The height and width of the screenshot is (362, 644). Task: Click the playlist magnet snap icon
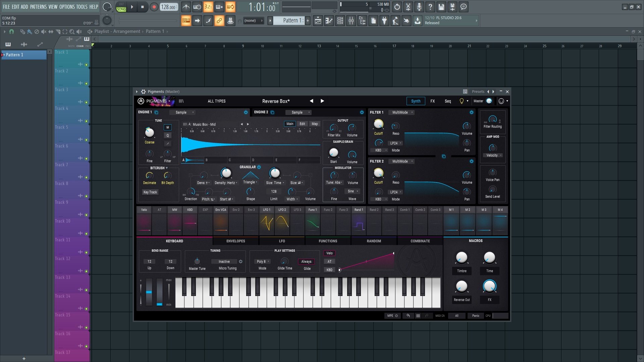(12, 32)
